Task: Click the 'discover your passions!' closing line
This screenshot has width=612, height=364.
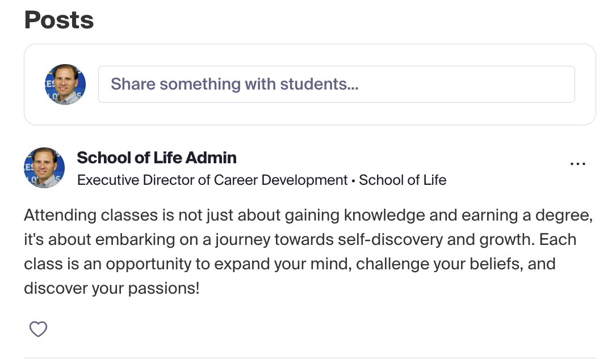Action: 112,289
